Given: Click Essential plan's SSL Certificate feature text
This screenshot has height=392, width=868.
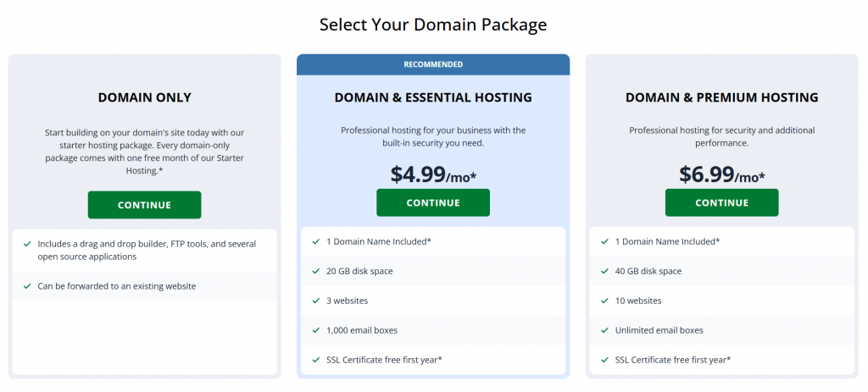Looking at the screenshot, I should (x=384, y=360).
